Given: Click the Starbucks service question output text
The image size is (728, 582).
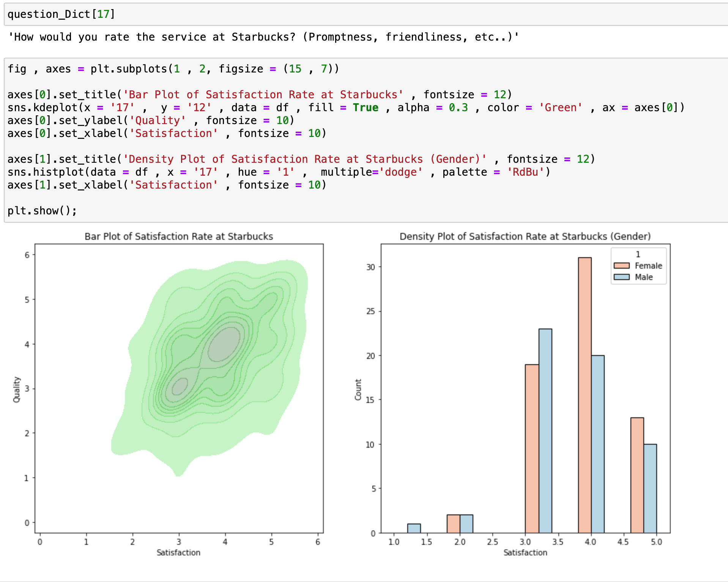Looking at the screenshot, I should click(263, 37).
